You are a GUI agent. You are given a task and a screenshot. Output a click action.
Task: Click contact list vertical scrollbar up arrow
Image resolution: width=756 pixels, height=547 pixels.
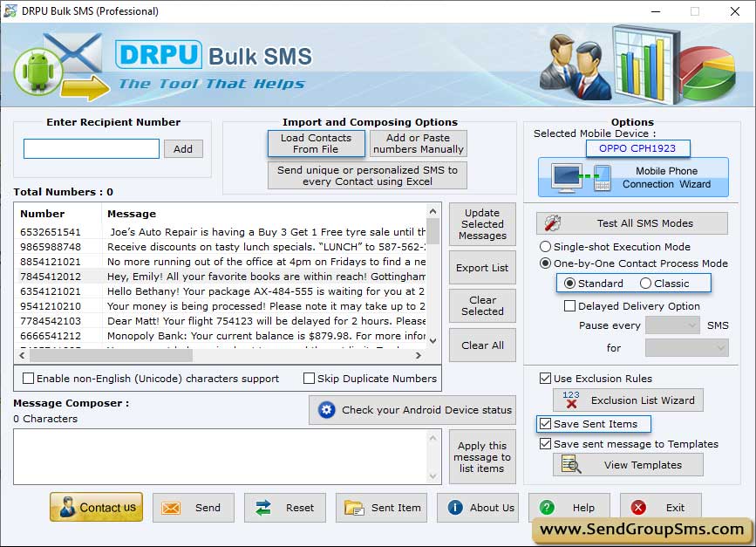coord(433,211)
